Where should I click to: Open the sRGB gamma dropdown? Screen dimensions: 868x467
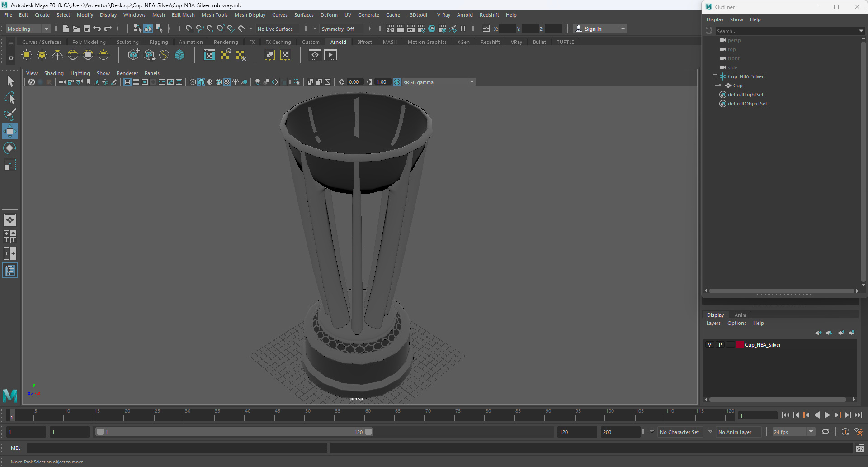coord(439,82)
